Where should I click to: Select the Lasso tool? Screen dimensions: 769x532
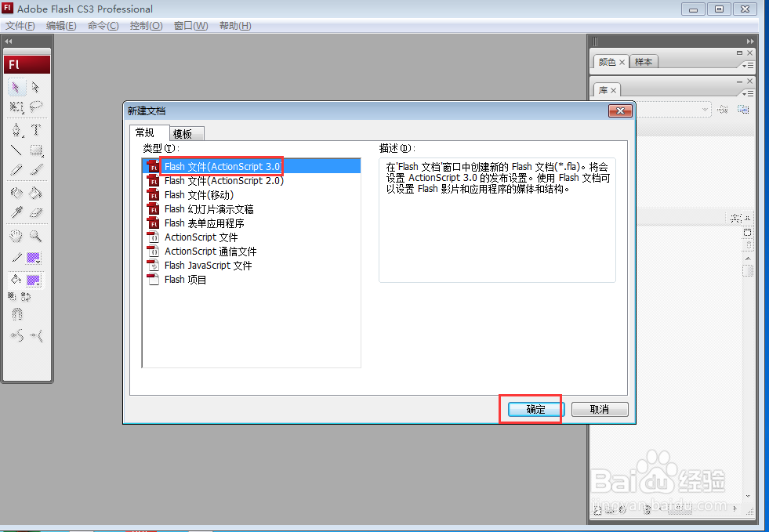tap(35, 107)
